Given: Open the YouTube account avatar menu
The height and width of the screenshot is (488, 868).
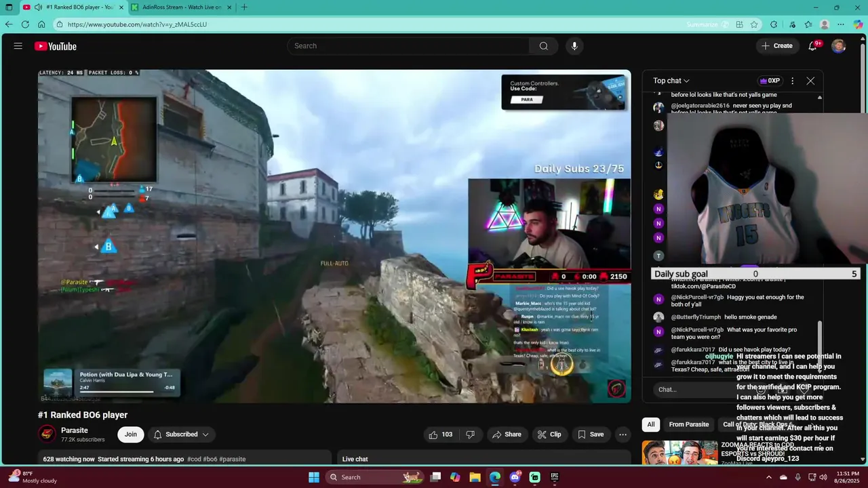Looking at the screenshot, I should [x=839, y=46].
